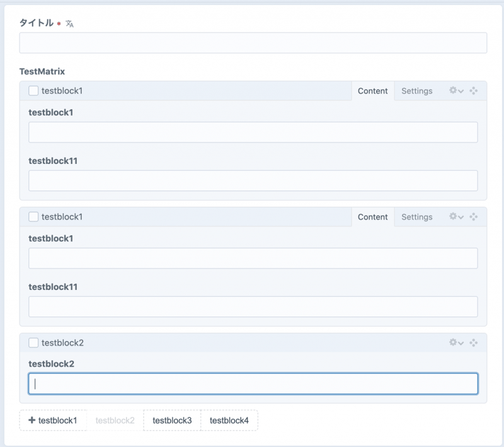Select Content tab in first testblock1 block

pyautogui.click(x=372, y=91)
